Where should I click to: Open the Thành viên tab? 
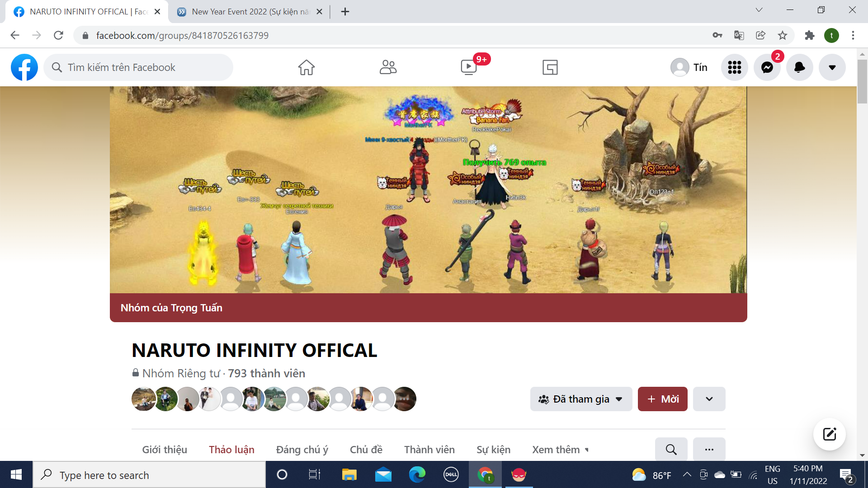coord(429,450)
